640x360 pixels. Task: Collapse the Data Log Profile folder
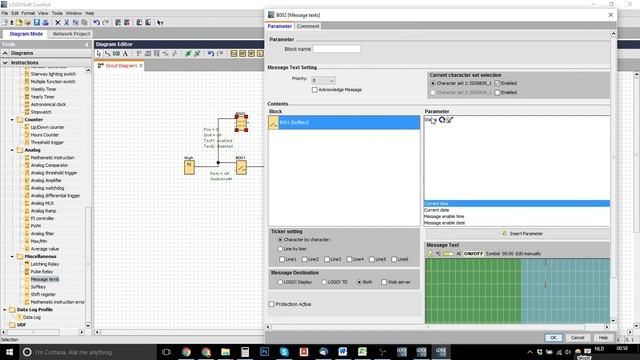coord(5,310)
